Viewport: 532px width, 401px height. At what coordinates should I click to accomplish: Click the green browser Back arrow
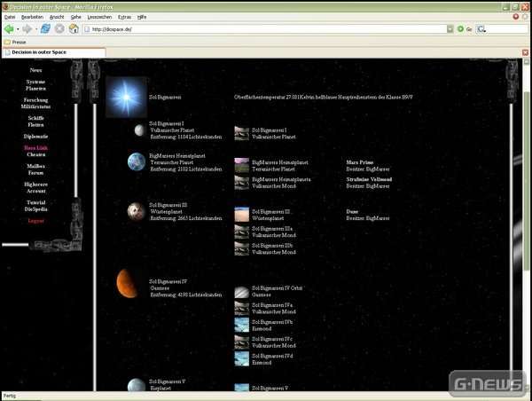[x=9, y=29]
